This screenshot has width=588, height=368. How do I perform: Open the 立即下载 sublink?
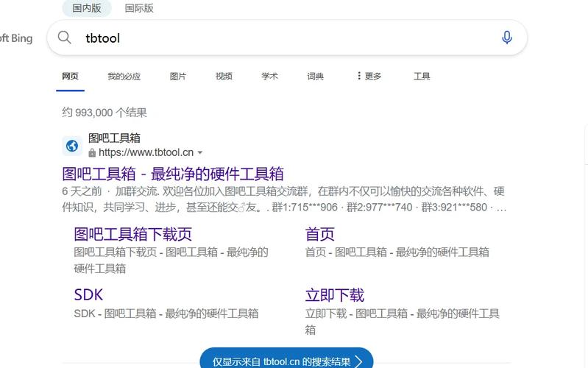(335, 295)
